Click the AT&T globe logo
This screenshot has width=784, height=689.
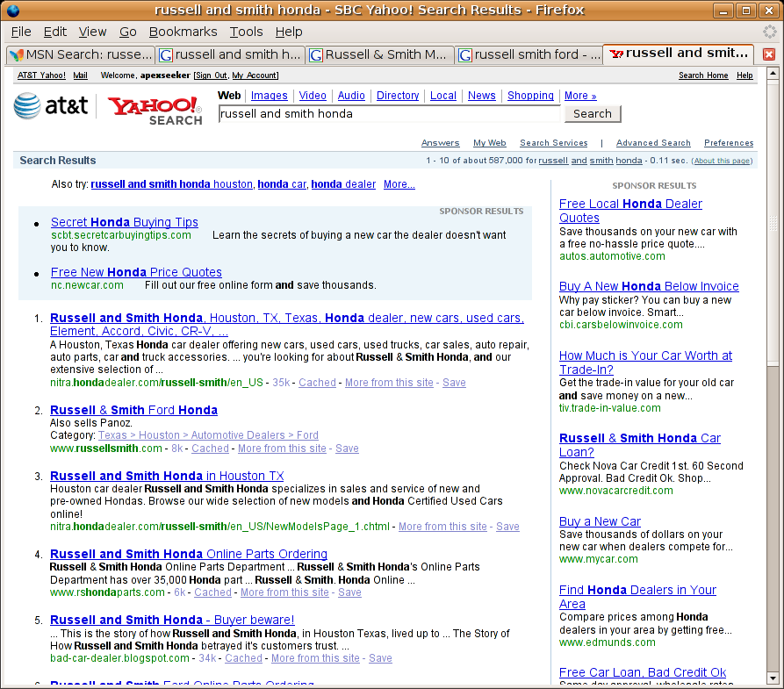coord(27,105)
